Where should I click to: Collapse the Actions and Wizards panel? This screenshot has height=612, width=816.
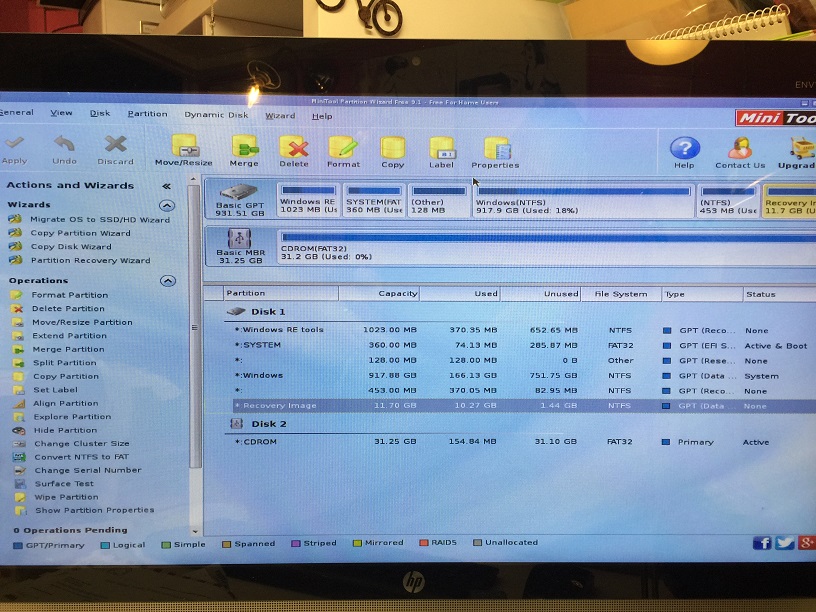point(166,185)
